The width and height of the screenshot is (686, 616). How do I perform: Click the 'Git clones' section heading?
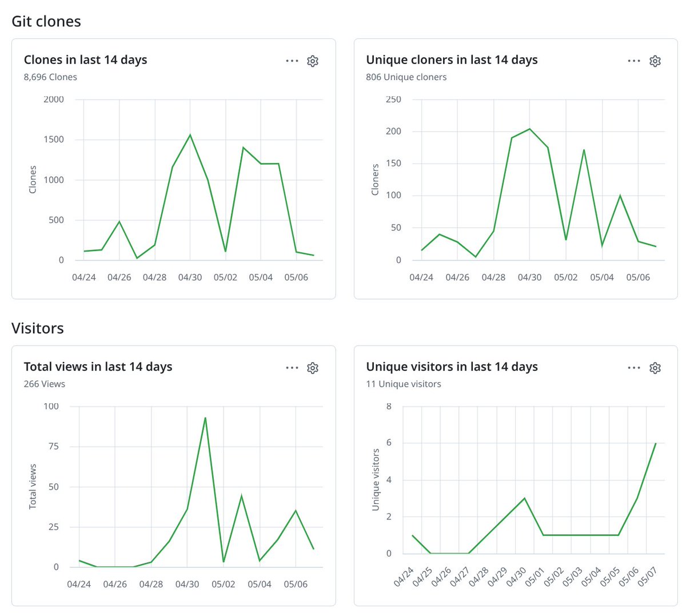(x=46, y=22)
